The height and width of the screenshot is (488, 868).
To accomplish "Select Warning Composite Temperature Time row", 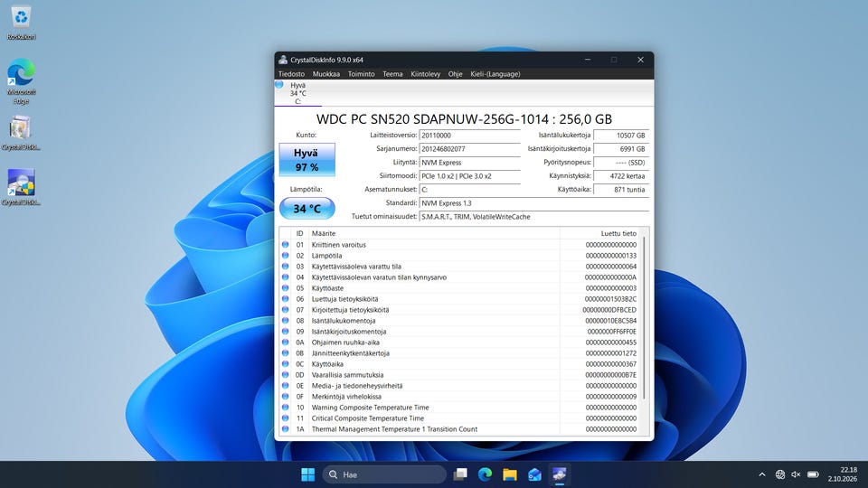I will coord(460,408).
